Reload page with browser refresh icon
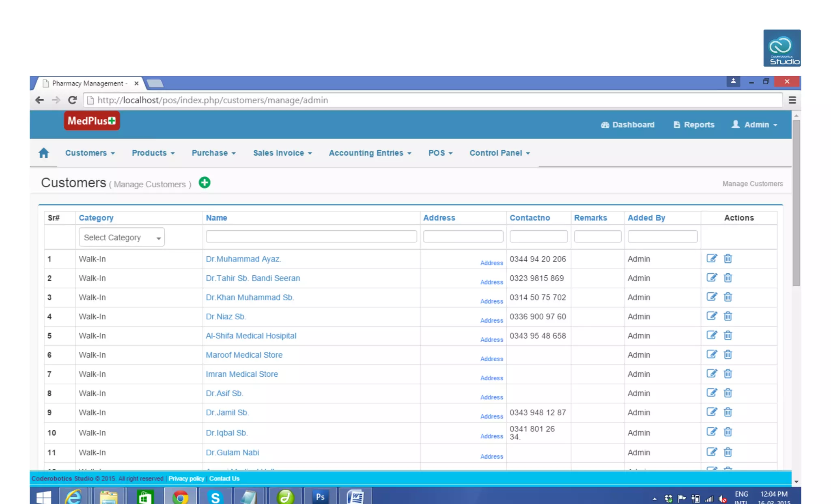Image resolution: width=831 pixels, height=504 pixels. pos(72,100)
